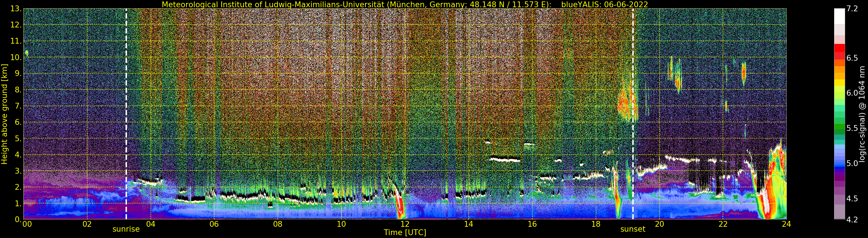The width and height of the screenshot is (868, 238).
Task: Click height axis tick '12.' on the y-axis
Action: tap(16, 25)
